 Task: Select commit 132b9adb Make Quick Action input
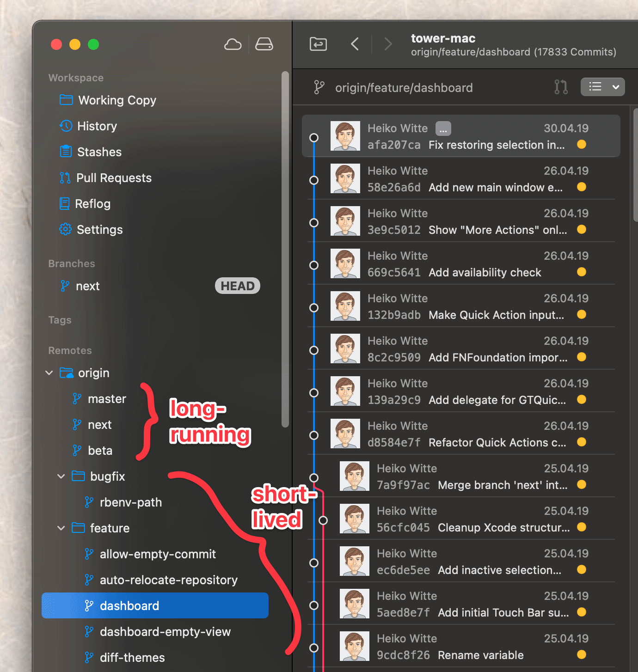pos(461,306)
